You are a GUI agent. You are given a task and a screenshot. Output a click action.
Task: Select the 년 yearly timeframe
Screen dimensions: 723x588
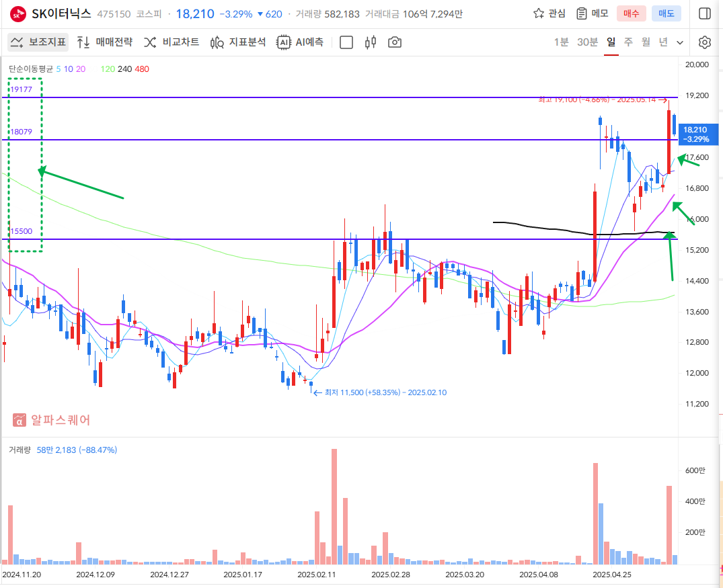pos(663,42)
